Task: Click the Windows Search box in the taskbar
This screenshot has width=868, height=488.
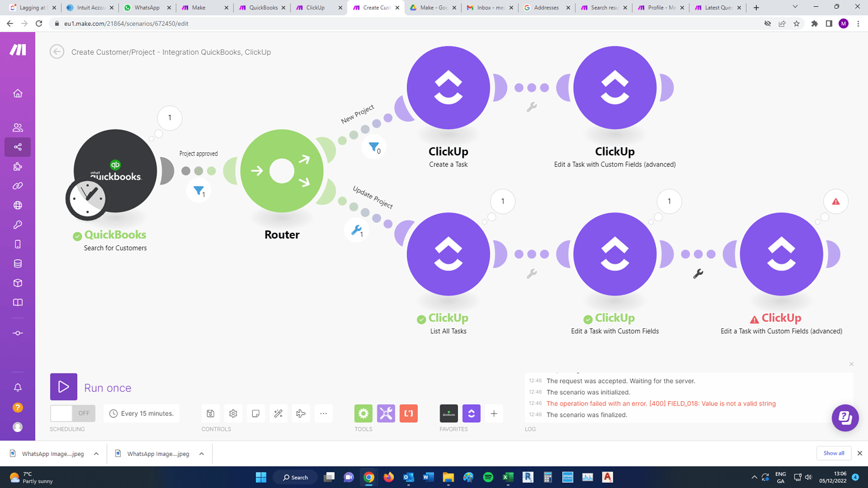Action: click(x=295, y=477)
